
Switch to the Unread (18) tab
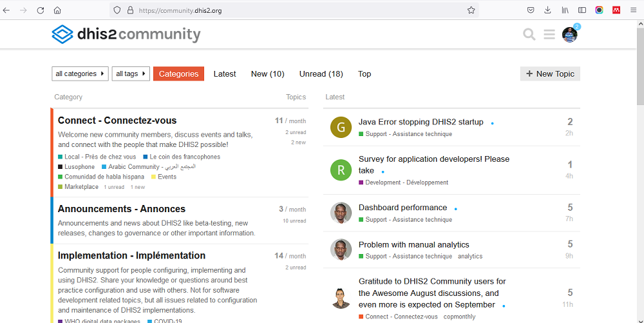coord(321,74)
